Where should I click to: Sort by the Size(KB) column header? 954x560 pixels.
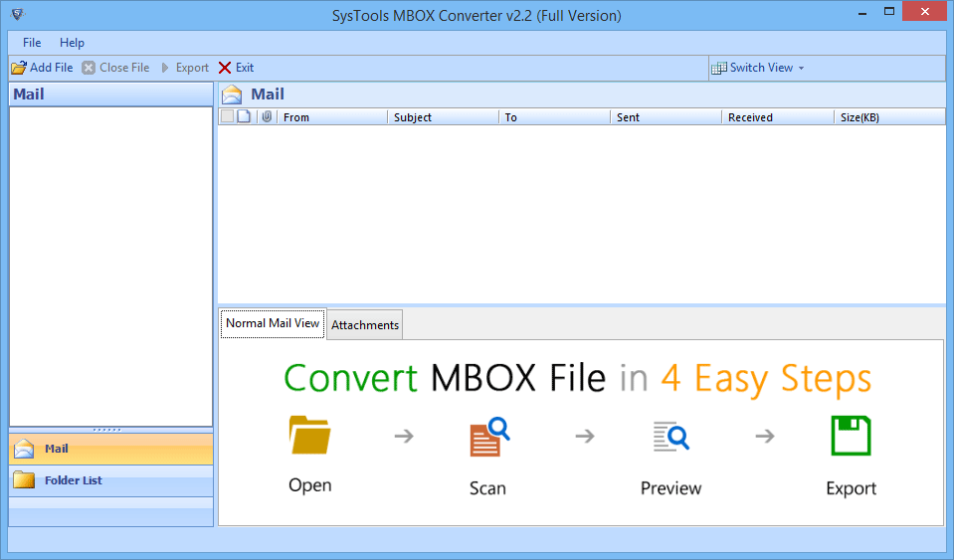tap(889, 116)
